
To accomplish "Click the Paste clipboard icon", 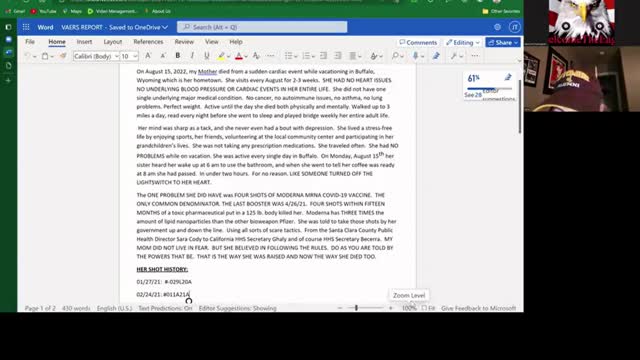I will [45, 56].
